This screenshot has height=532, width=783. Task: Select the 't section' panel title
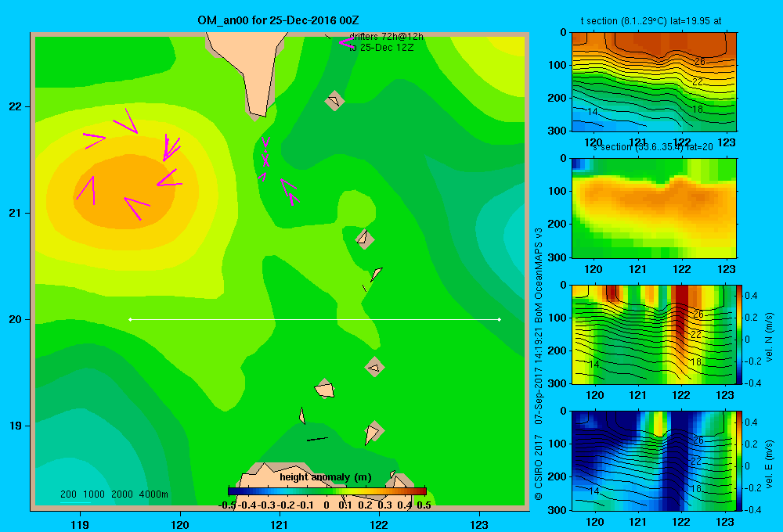tap(651, 21)
